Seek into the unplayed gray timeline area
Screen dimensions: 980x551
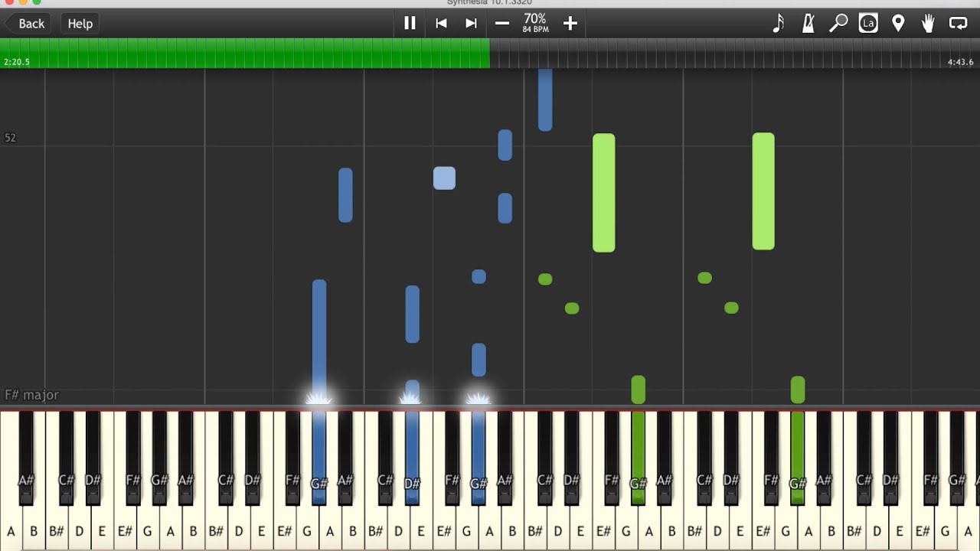(x=735, y=54)
